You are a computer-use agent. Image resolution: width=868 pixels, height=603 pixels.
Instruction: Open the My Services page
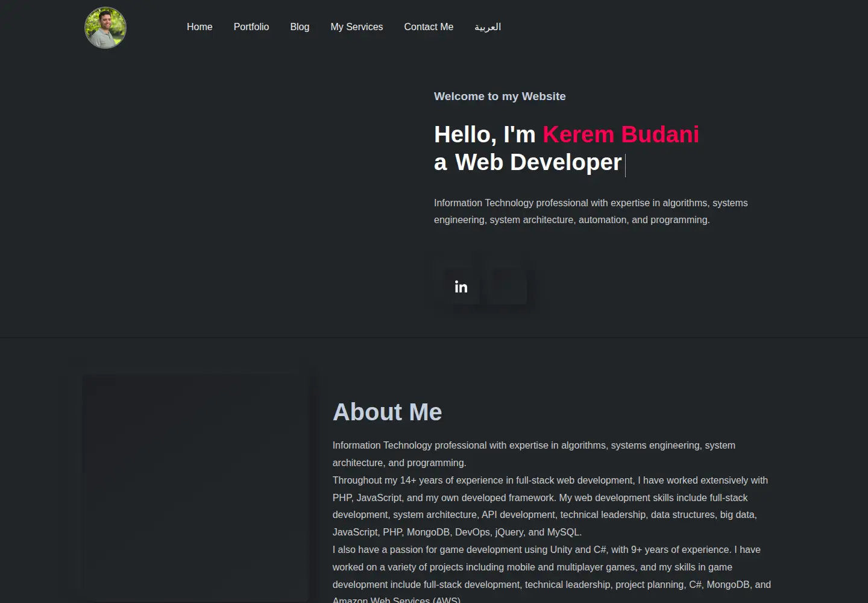(357, 27)
